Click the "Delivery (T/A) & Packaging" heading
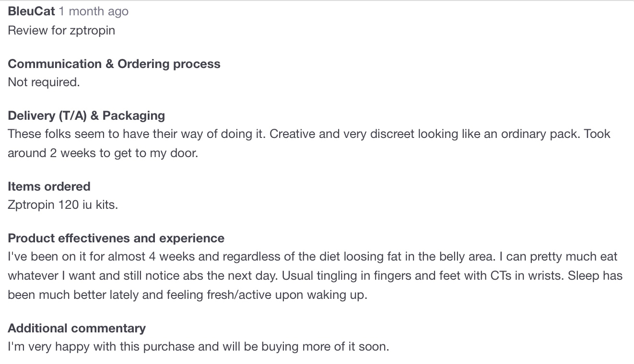The height and width of the screenshot is (364, 634). [86, 115]
